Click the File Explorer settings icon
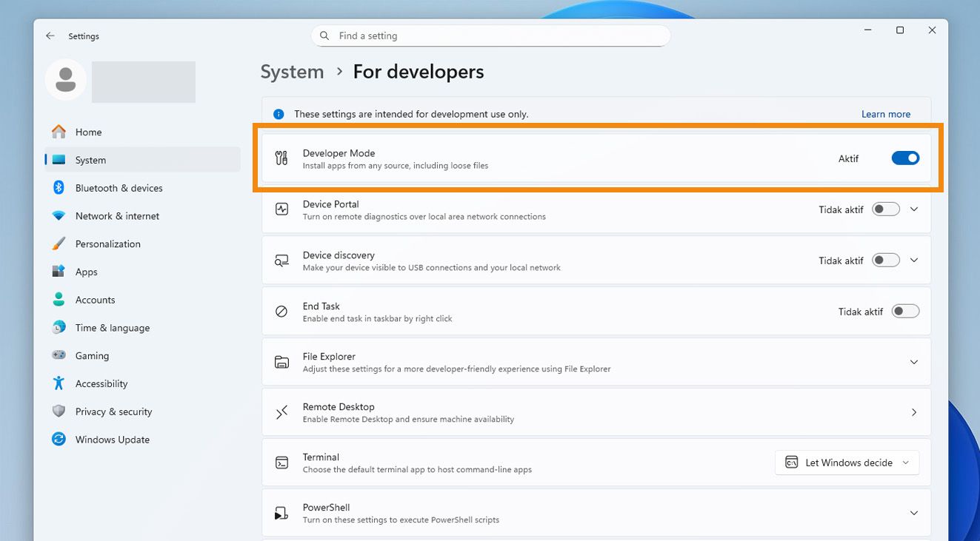 click(x=281, y=362)
